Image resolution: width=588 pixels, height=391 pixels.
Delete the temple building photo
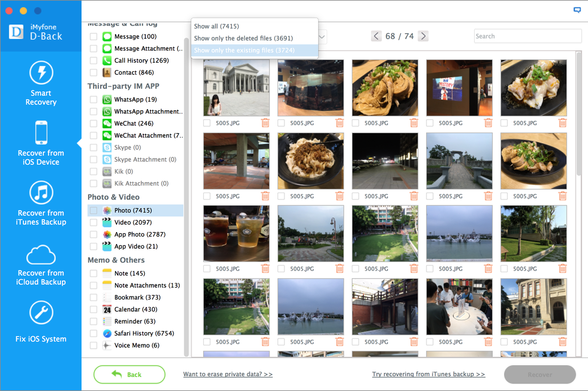click(265, 122)
